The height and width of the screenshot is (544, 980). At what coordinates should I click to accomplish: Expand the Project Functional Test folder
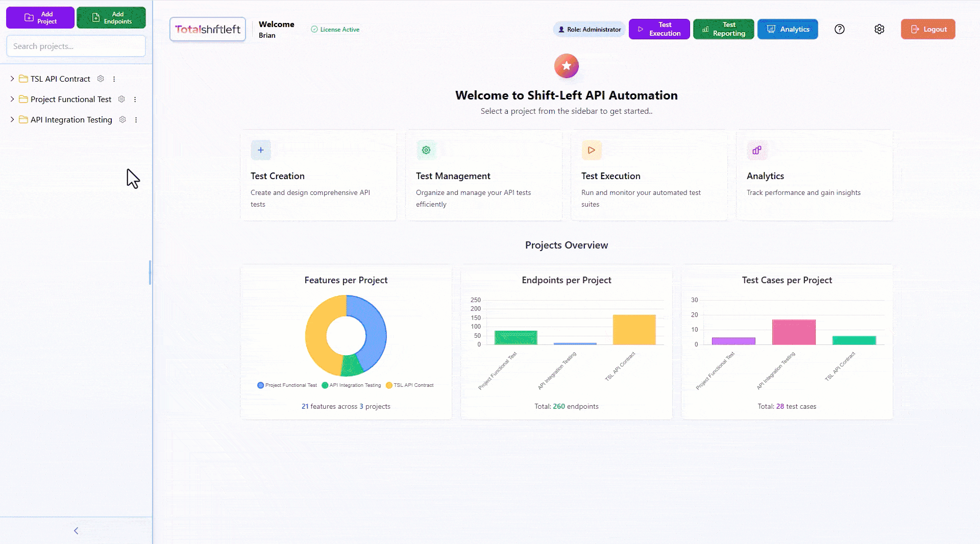(x=12, y=99)
